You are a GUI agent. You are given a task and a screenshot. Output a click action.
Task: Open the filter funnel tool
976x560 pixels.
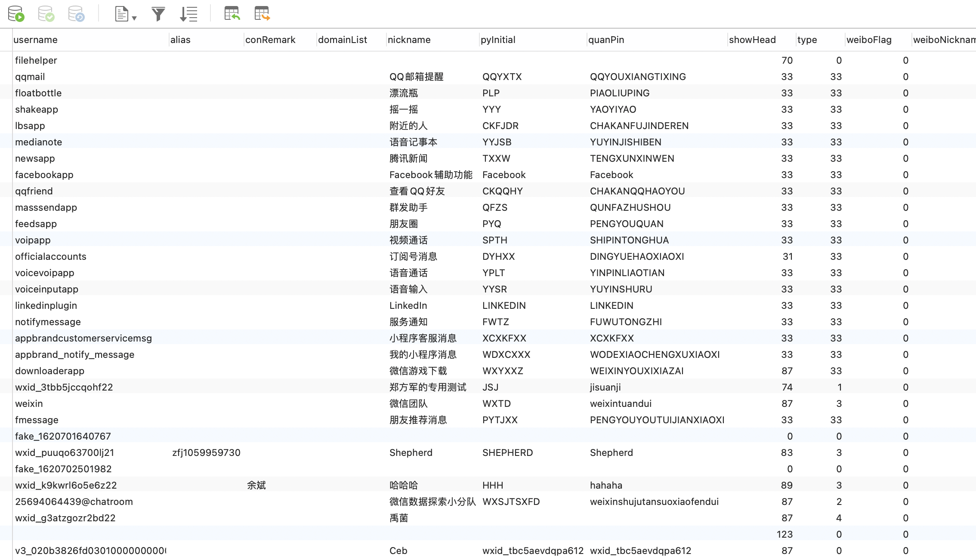click(x=158, y=14)
